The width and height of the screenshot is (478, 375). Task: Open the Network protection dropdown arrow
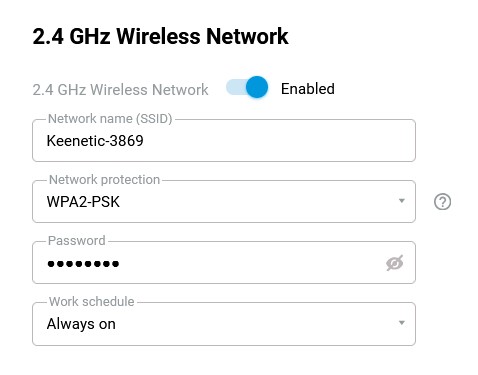[402, 201]
